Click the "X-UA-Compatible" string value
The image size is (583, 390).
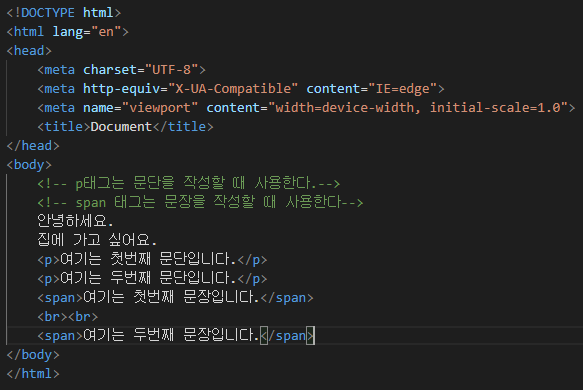click(233, 89)
